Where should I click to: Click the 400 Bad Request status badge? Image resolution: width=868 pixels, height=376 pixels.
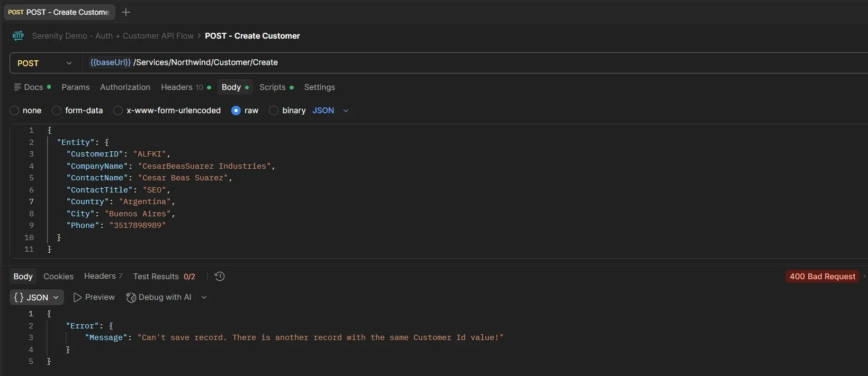[x=822, y=277]
